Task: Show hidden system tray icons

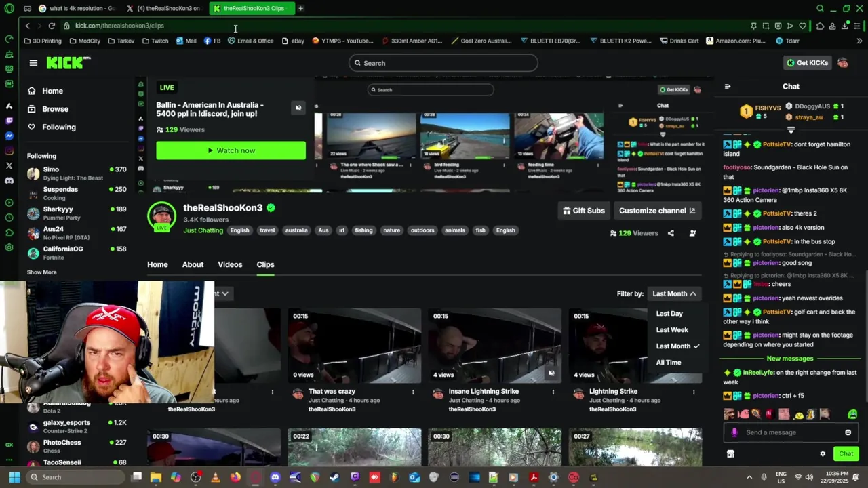Action: pos(749,477)
